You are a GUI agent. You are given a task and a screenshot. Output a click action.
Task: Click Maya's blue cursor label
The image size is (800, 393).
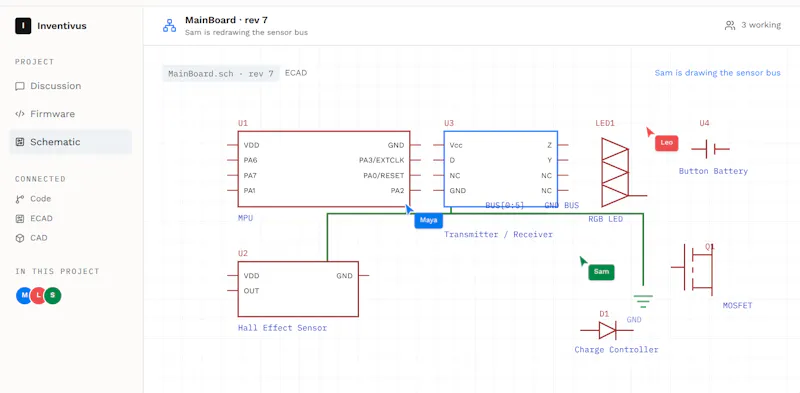[429, 220]
